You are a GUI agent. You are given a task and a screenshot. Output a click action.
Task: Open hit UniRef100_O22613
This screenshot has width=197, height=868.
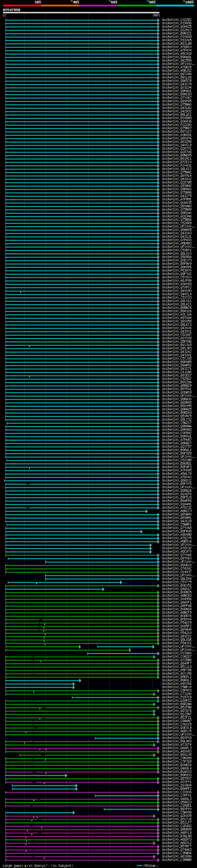177,30
